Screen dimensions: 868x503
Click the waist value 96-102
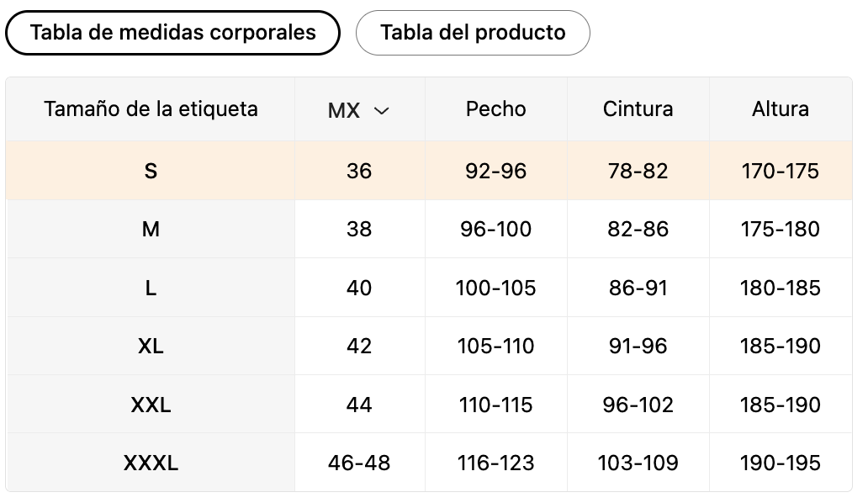(x=638, y=405)
